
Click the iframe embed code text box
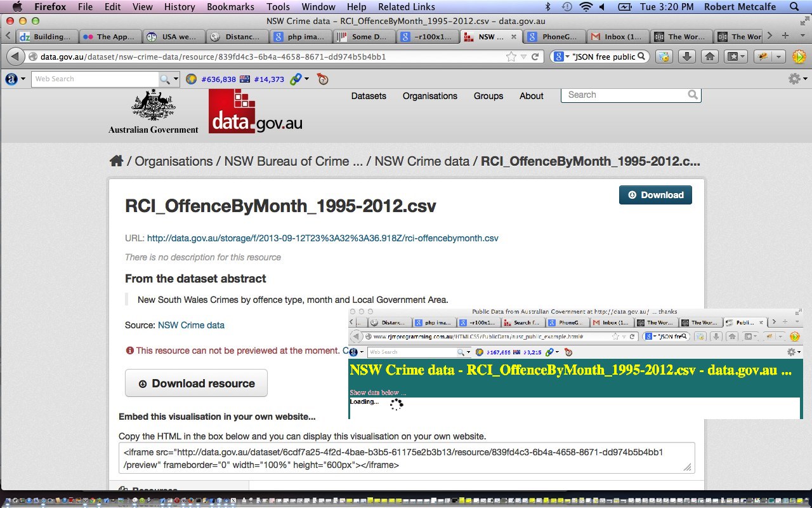(407, 458)
